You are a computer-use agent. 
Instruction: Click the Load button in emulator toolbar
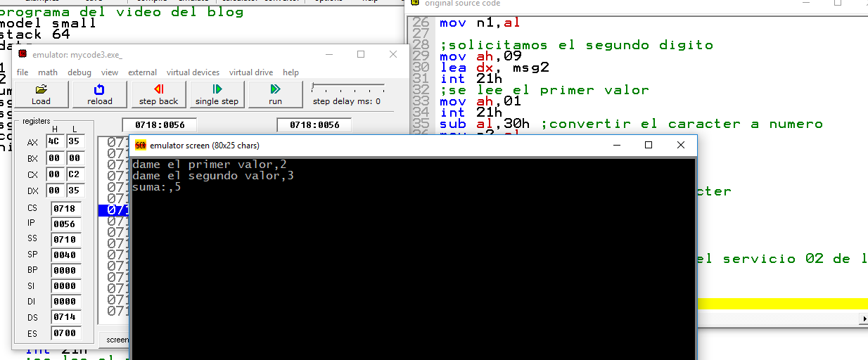[x=42, y=95]
